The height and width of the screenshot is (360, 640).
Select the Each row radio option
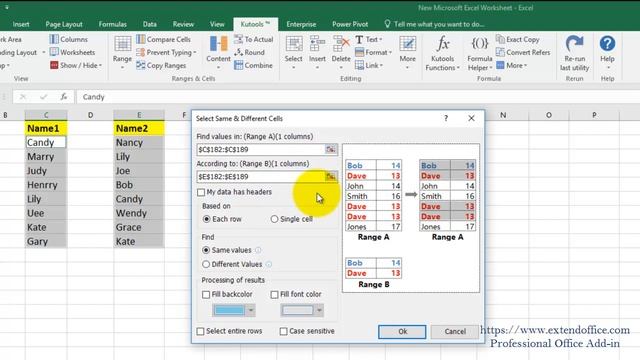click(x=207, y=219)
